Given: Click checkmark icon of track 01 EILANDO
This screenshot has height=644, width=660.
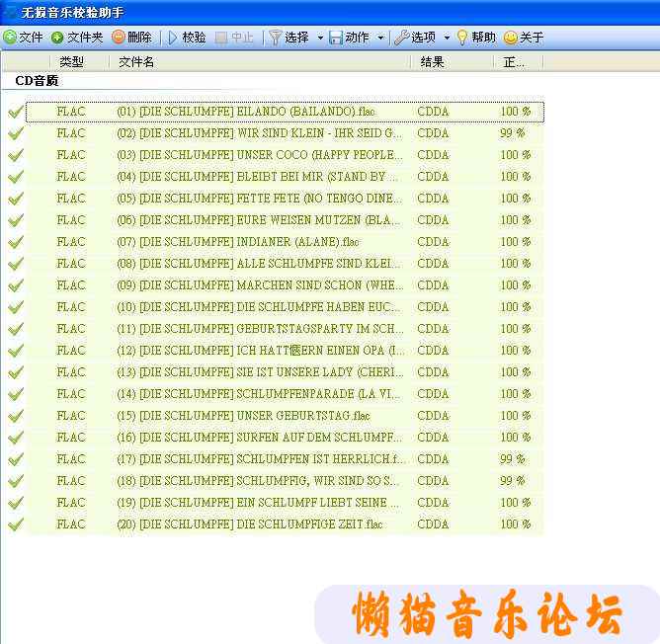Looking at the screenshot, I should [16, 112].
